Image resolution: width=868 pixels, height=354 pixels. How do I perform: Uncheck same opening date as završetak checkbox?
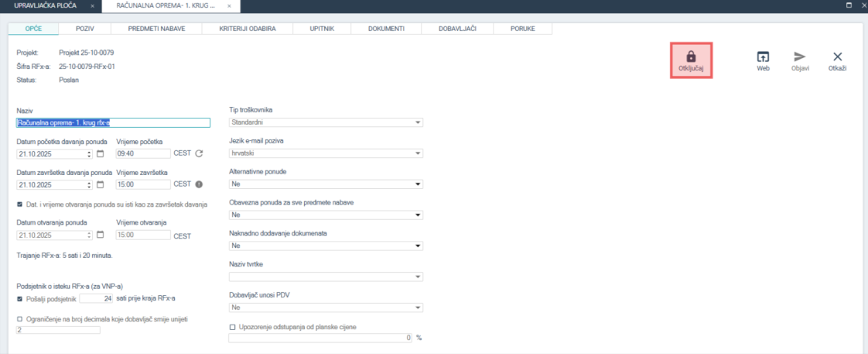tap(20, 204)
